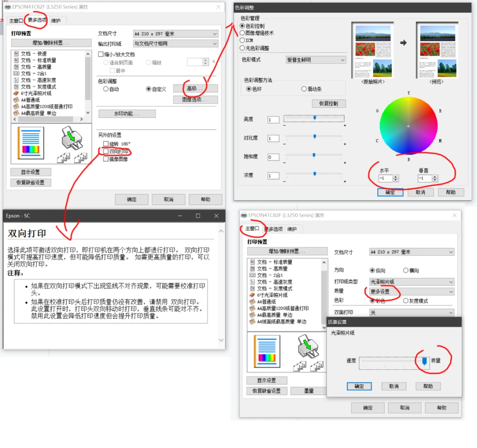Toggle the 双向打印 checkbox
Image resolution: width=477 pixels, height=448 pixels.
click(x=106, y=151)
